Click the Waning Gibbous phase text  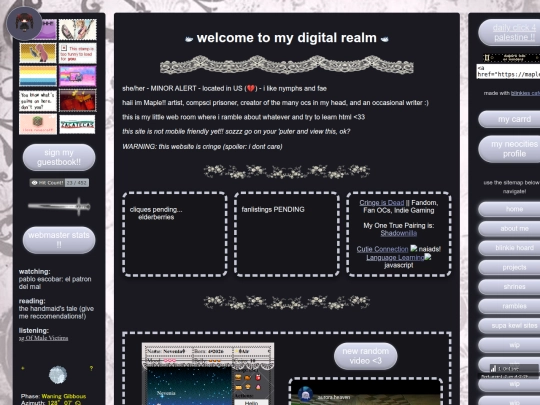coord(64,396)
